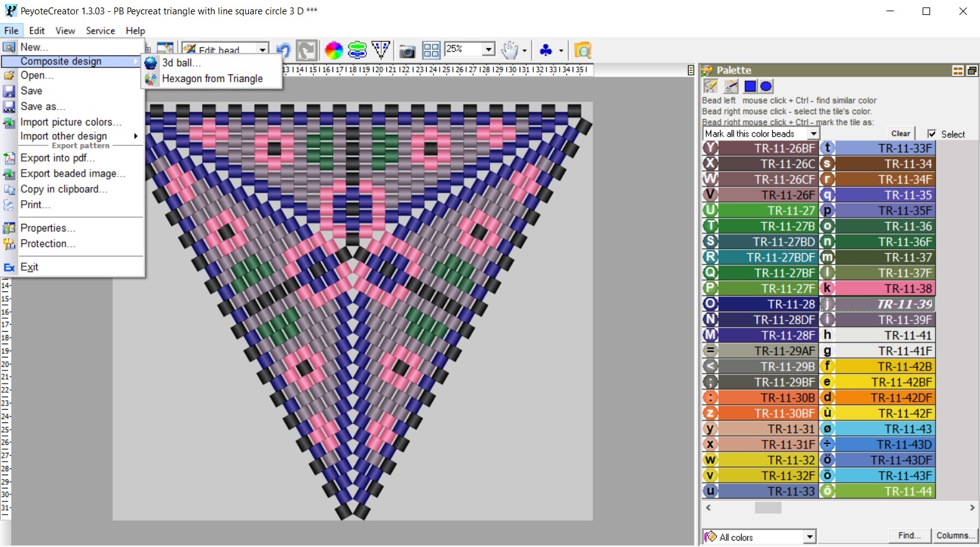Click the color wheel toolbar icon
Image resolution: width=980 pixels, height=547 pixels.
(334, 50)
